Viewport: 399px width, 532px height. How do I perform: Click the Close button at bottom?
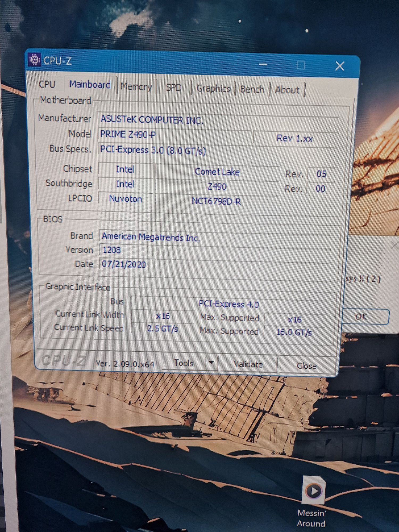point(306,366)
